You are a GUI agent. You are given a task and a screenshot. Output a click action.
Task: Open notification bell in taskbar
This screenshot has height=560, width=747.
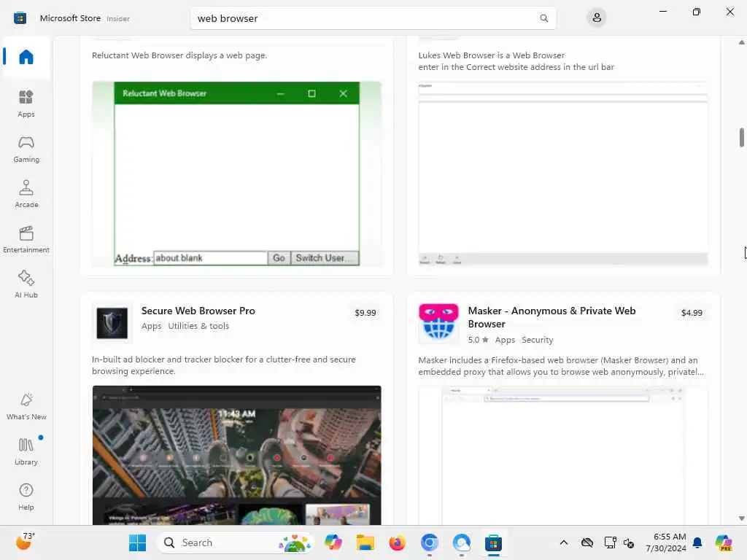697,542
